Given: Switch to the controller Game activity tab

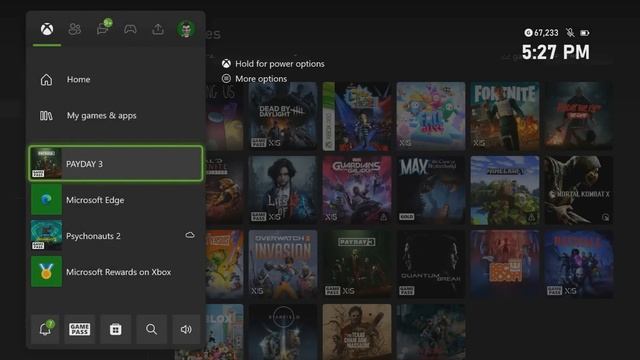Looking at the screenshot, I should tap(130, 29).
